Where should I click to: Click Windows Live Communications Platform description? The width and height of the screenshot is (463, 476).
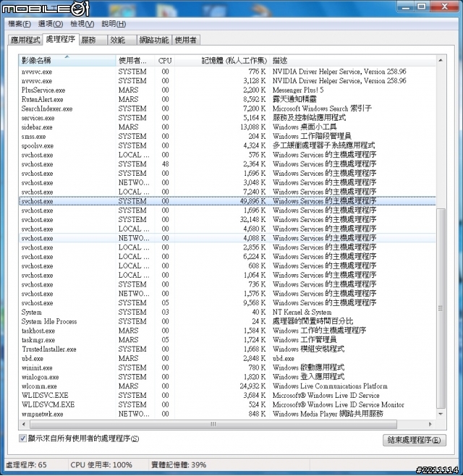point(330,386)
